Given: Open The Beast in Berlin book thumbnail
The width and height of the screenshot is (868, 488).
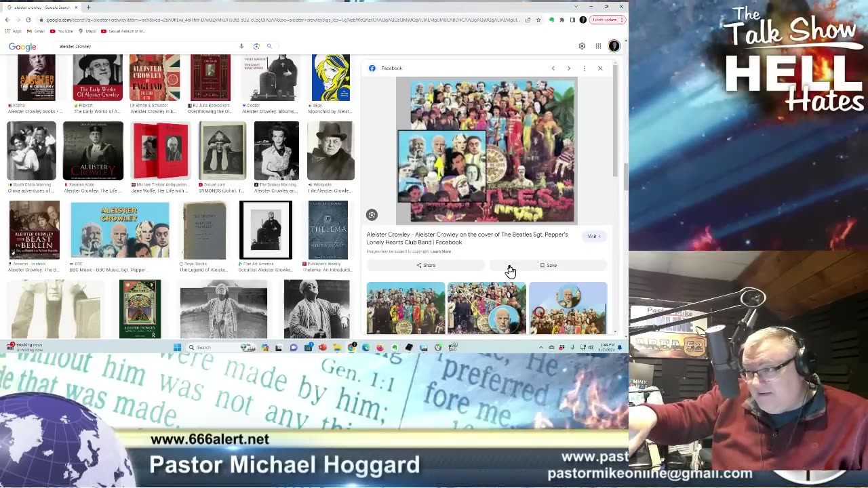Looking at the screenshot, I should tap(34, 230).
